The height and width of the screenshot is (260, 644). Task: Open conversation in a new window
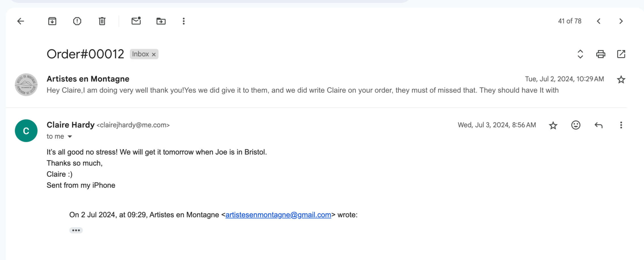tap(621, 54)
